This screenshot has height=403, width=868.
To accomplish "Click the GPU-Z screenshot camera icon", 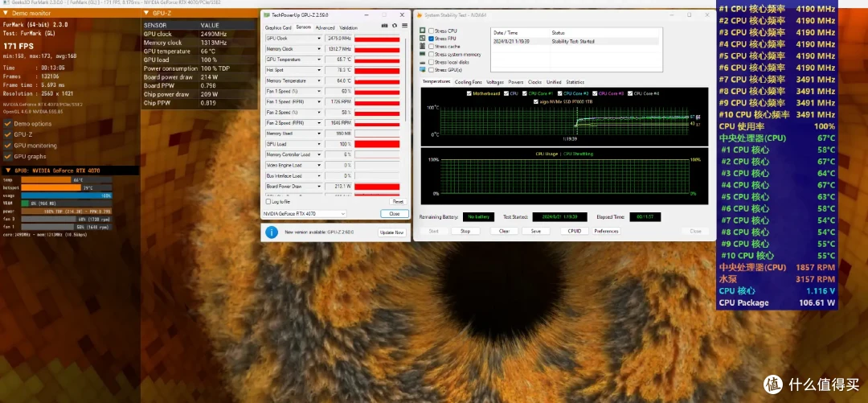I will click(385, 26).
